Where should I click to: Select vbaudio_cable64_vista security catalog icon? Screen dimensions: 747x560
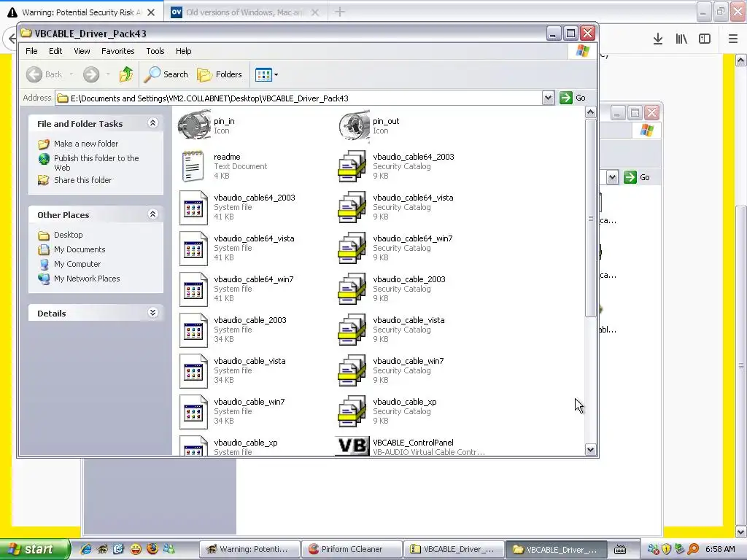pos(352,207)
